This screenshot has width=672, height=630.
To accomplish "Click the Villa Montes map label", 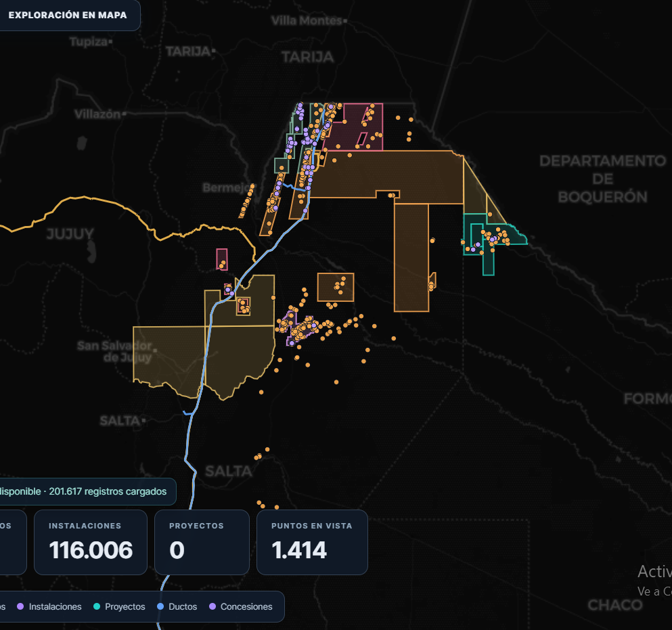I will (307, 20).
